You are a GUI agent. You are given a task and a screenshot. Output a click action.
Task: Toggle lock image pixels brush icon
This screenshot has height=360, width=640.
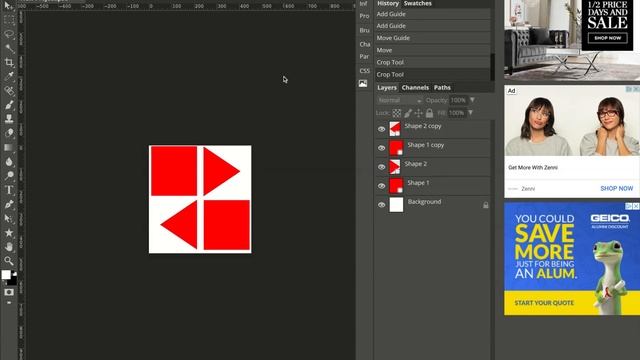(408, 113)
